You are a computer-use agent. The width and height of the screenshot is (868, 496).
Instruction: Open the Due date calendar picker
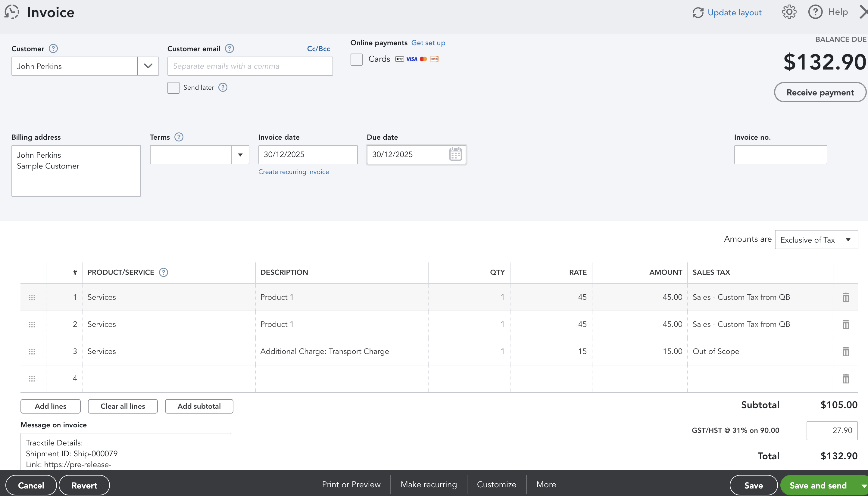tap(455, 154)
